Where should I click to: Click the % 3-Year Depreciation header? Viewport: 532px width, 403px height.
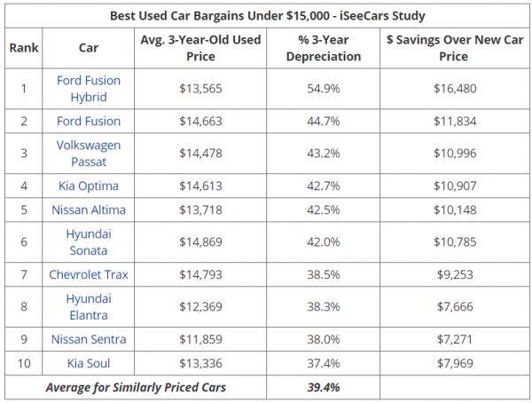324,47
